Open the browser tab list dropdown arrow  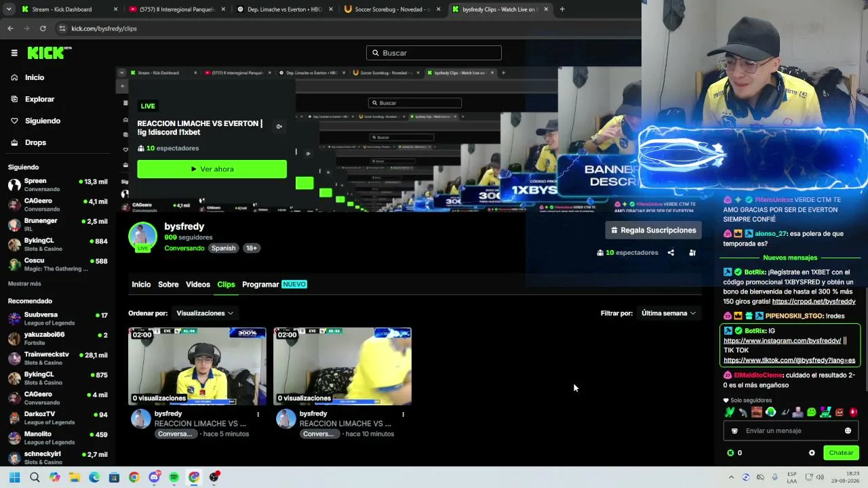pyautogui.click(x=9, y=9)
